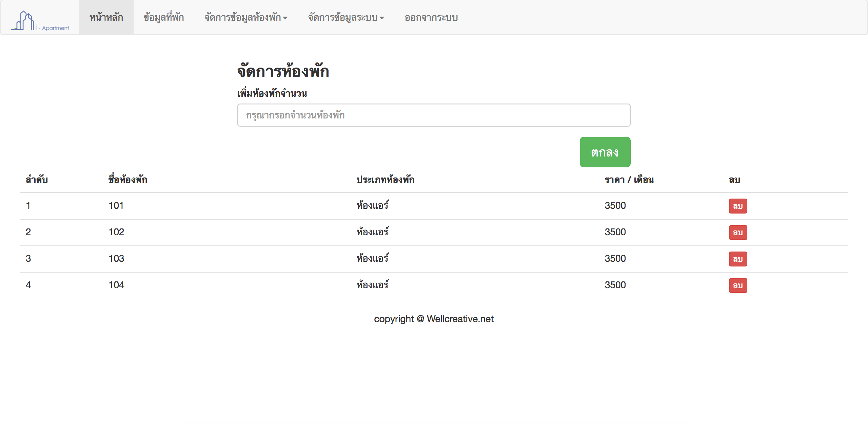Screen dimensions: 868x425
Task: Expand จัดการข้อมูลระบบ dropdown menu
Action: [346, 17]
